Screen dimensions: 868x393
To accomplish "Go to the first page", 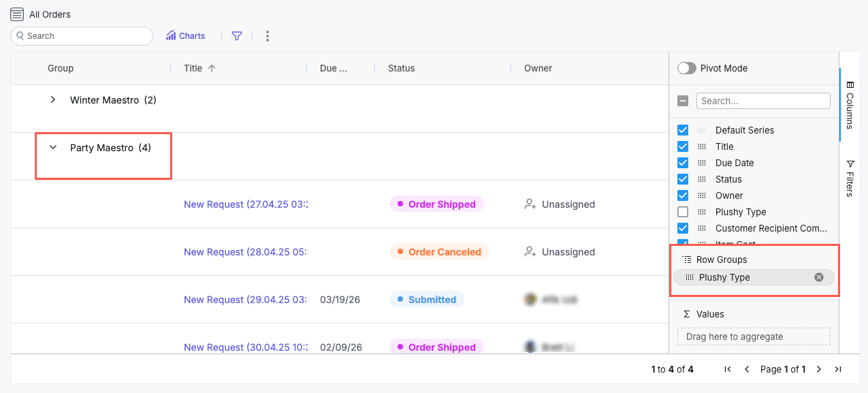I will click(728, 369).
